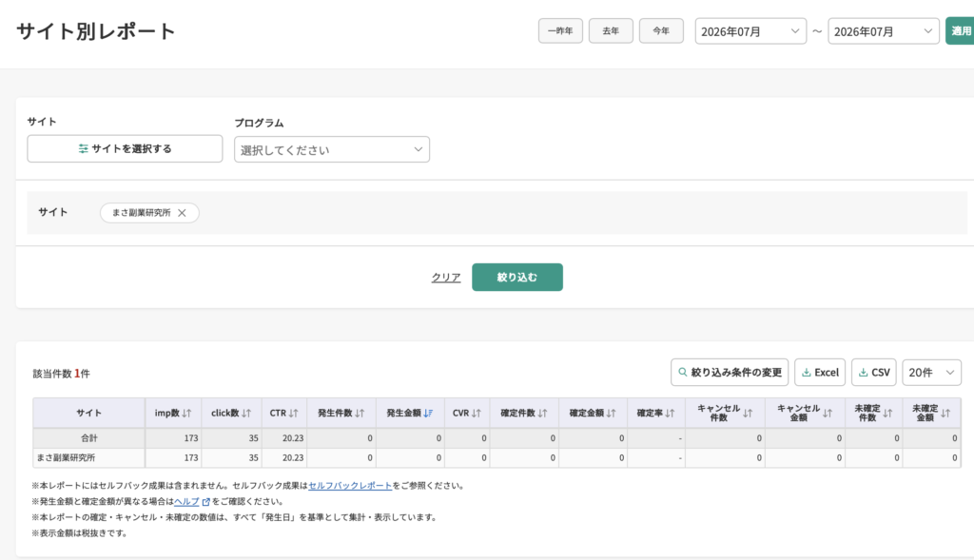
Task: Click CTR value 20.23 in まさ副業研究所 row
Action: click(293, 457)
